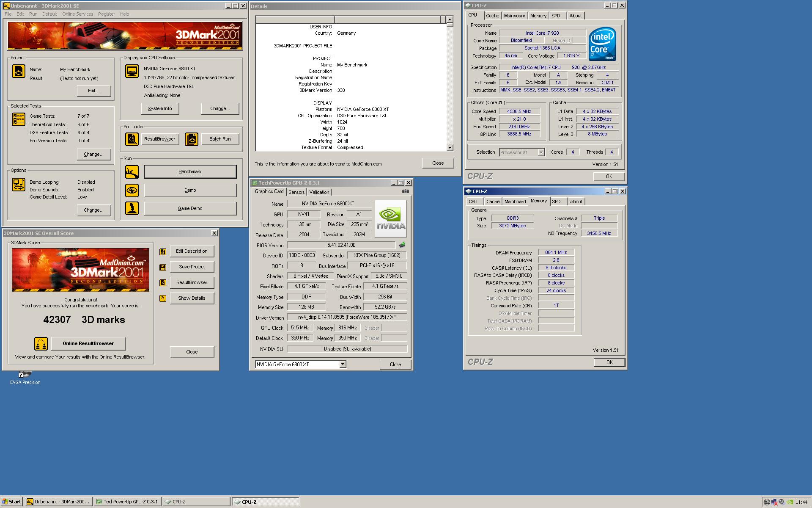The height and width of the screenshot is (508, 812).
Task: Switch to About tab in bottom CPU-Z window
Action: [x=576, y=202]
